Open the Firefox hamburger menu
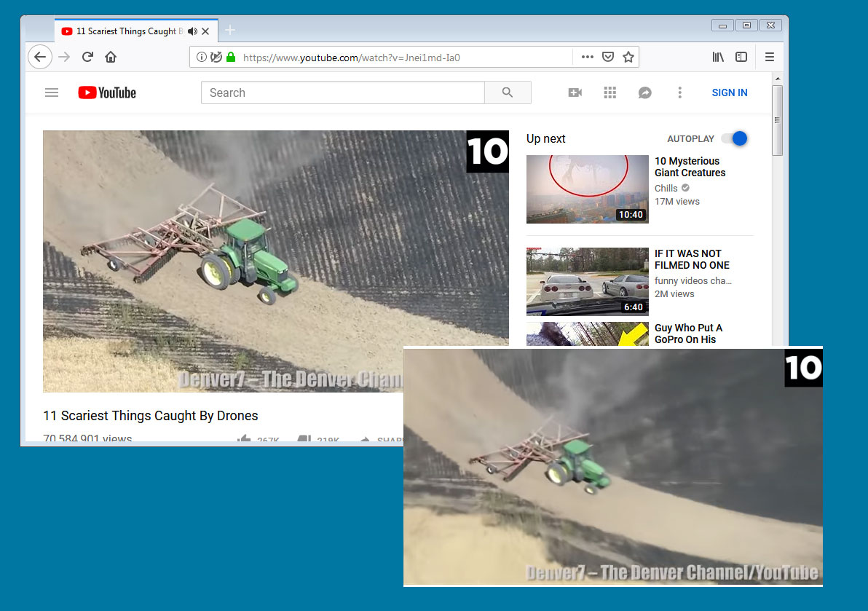Viewport: 868px width, 611px height. point(770,57)
